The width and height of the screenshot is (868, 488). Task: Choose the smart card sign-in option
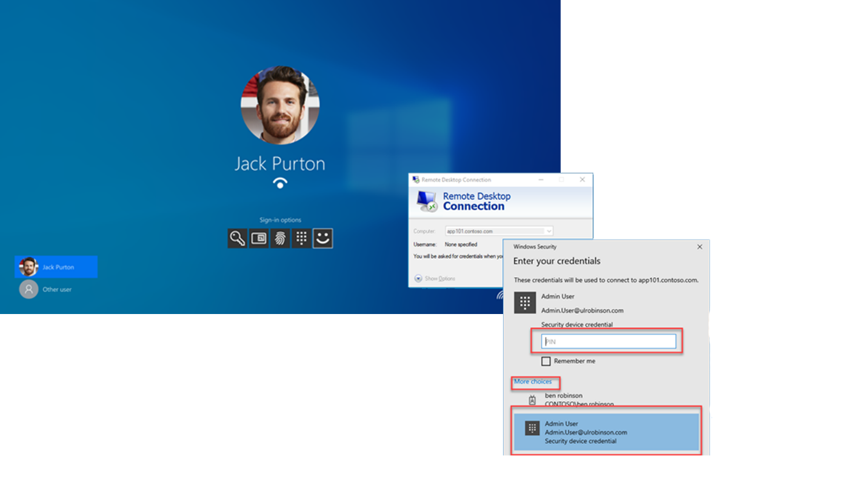click(259, 238)
